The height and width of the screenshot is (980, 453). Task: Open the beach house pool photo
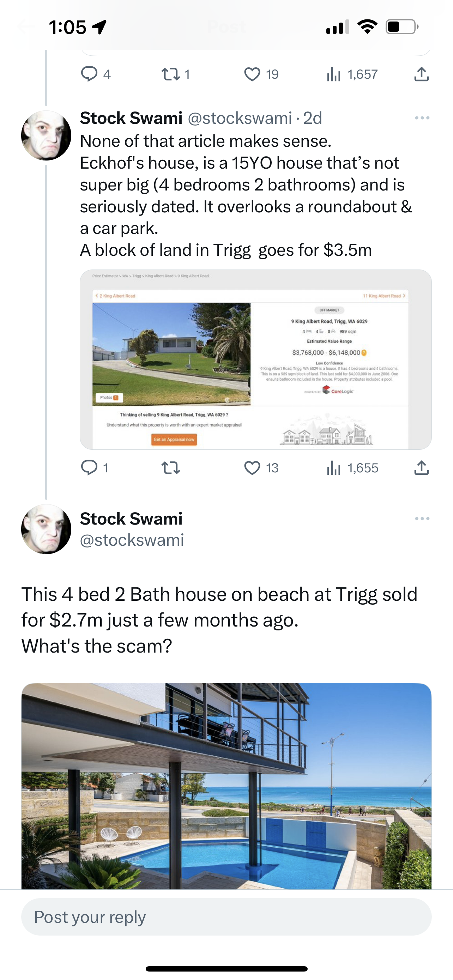click(x=226, y=786)
